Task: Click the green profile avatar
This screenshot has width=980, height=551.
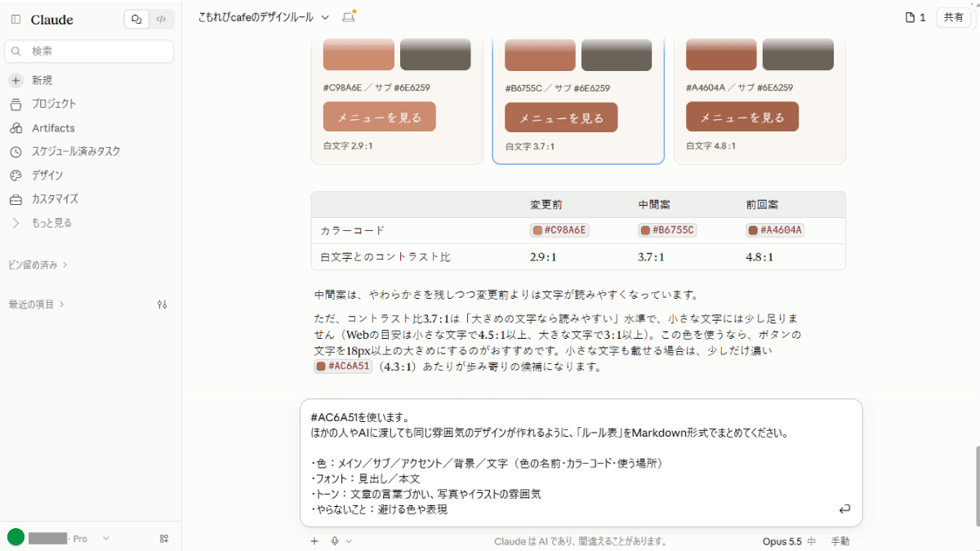Action: pyautogui.click(x=16, y=537)
